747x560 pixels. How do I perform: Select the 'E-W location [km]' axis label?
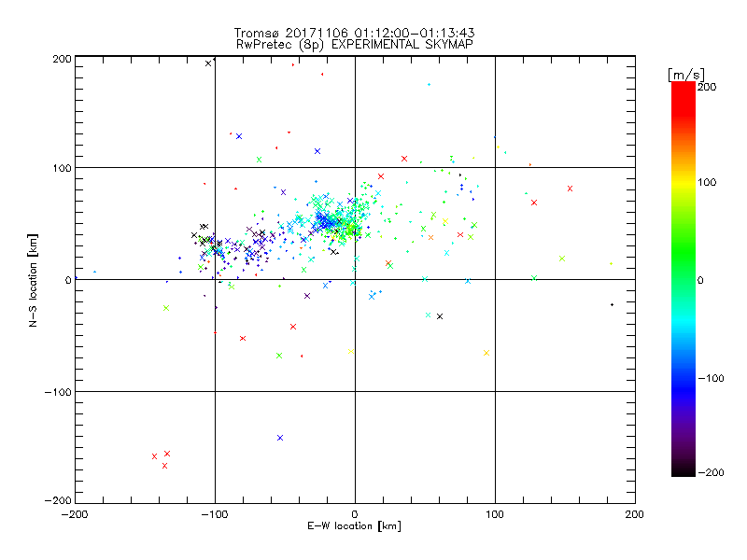tap(354, 525)
